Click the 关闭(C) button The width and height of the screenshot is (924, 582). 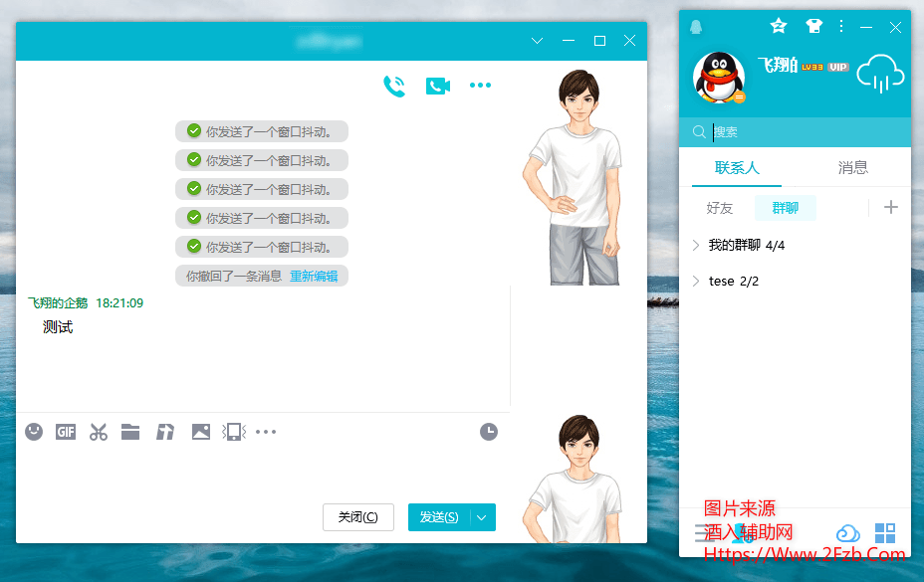357,517
